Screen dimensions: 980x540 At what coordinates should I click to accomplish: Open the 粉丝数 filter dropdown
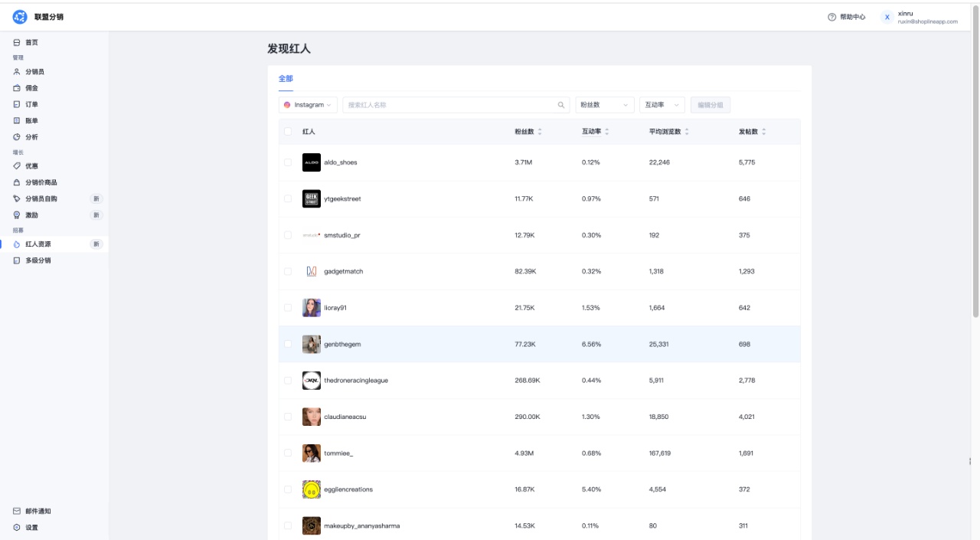coord(605,105)
